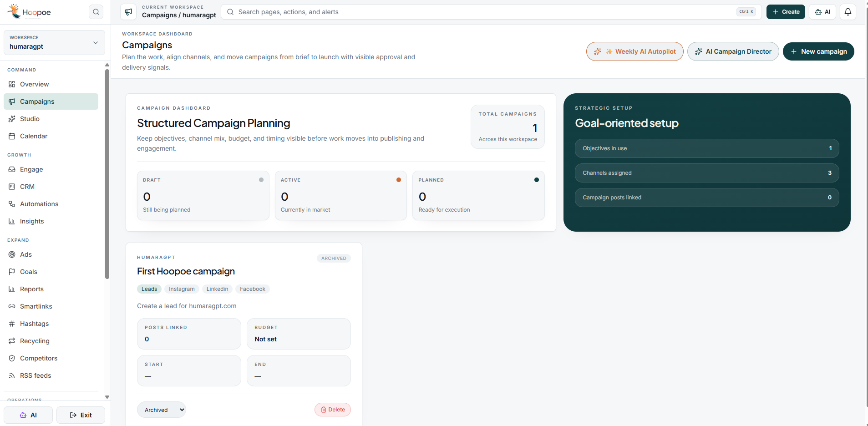Click the Total Campaigns counter card
Screen dimensions: 868x426
pos(508,127)
